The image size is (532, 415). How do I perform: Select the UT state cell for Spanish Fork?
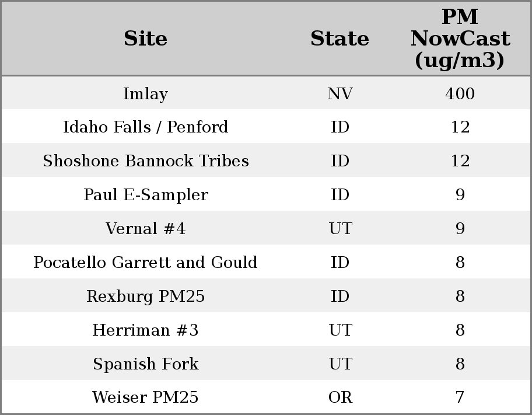click(339, 364)
